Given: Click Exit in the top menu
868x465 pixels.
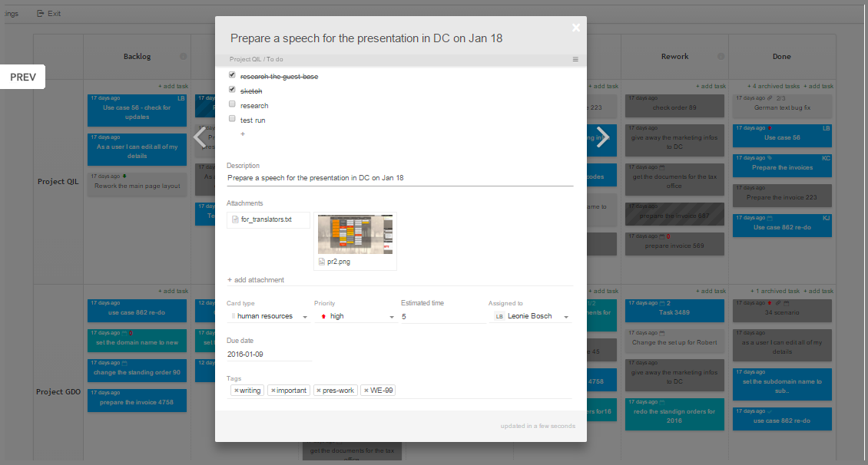Looking at the screenshot, I should coord(49,14).
